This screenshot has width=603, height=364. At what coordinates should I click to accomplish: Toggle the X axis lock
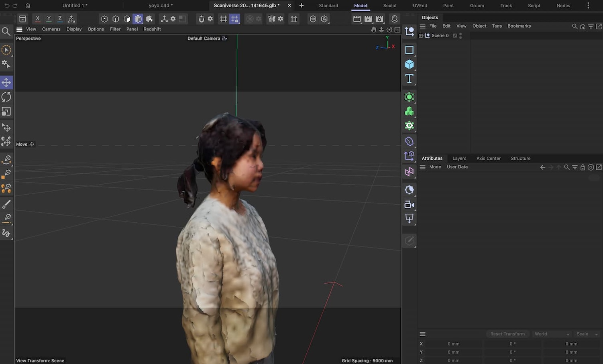(37, 19)
